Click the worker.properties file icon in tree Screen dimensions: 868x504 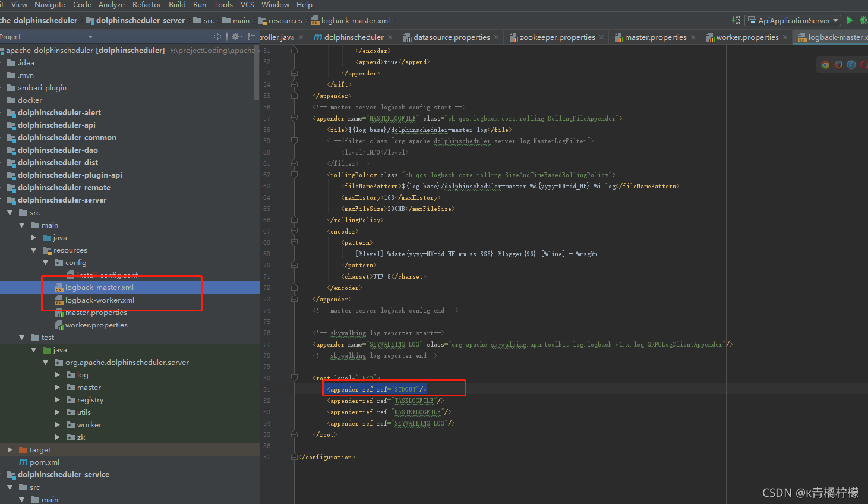(59, 325)
